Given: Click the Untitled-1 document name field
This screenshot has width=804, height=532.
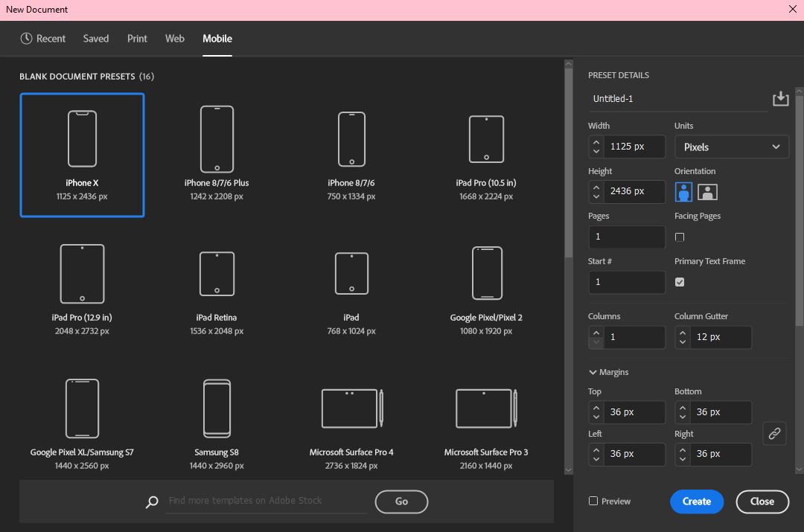Looking at the screenshot, I should [x=678, y=99].
